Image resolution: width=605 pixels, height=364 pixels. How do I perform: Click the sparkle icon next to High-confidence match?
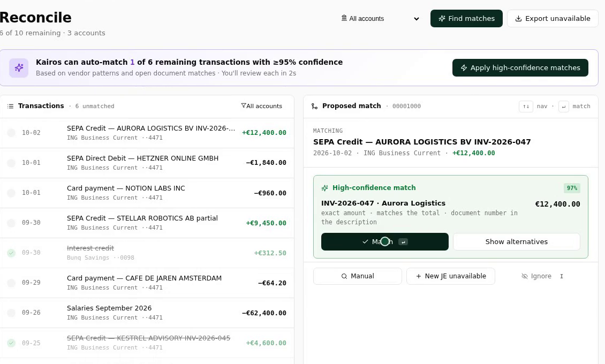pos(325,188)
